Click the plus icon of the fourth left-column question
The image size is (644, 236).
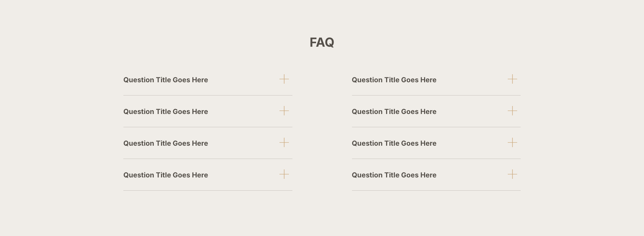click(x=284, y=174)
